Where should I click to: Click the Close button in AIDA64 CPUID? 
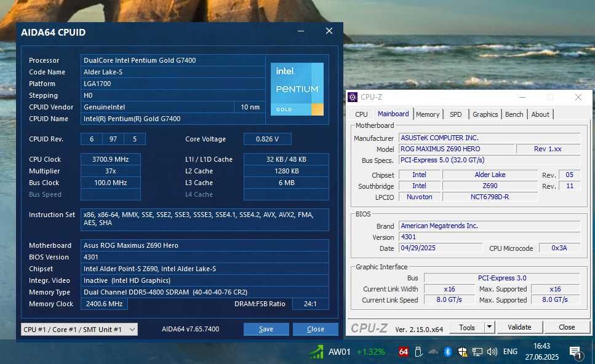coord(315,329)
